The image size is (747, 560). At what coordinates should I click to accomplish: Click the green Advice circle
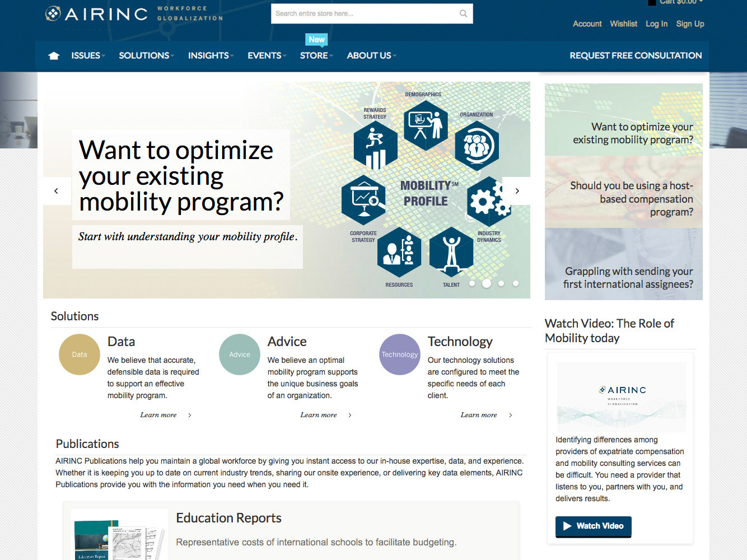[240, 354]
